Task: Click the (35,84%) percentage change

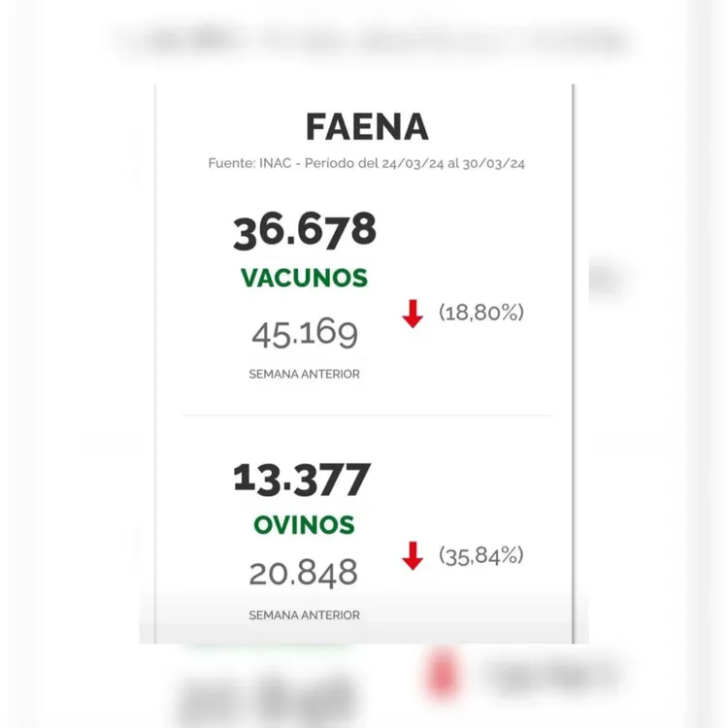Action: tap(481, 555)
